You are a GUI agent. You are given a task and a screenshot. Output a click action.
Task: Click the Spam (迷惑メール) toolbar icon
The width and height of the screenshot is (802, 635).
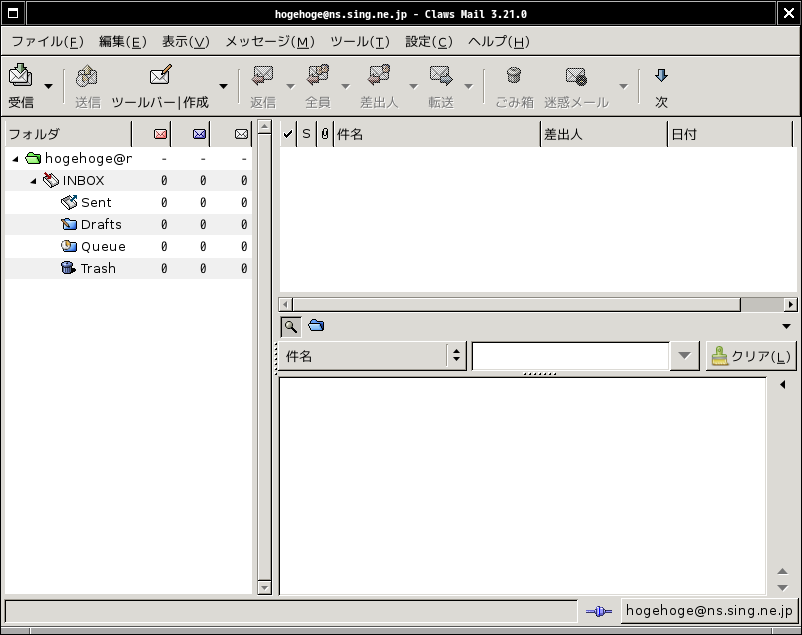click(x=576, y=76)
